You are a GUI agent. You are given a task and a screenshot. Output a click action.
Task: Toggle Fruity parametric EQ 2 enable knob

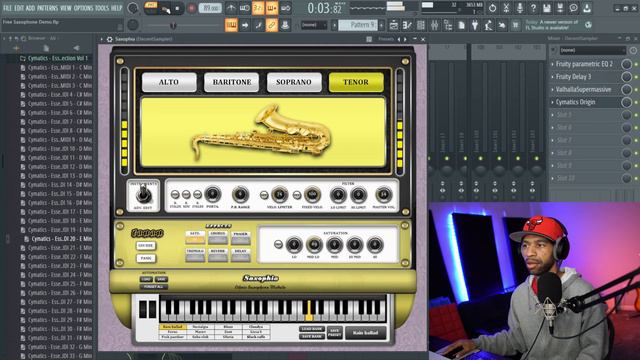(626, 64)
